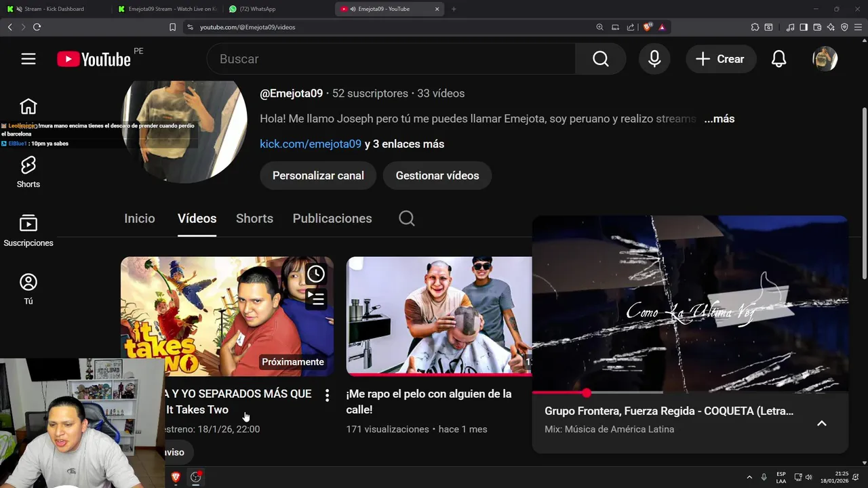Open the Tú section in sidebar

pyautogui.click(x=28, y=289)
